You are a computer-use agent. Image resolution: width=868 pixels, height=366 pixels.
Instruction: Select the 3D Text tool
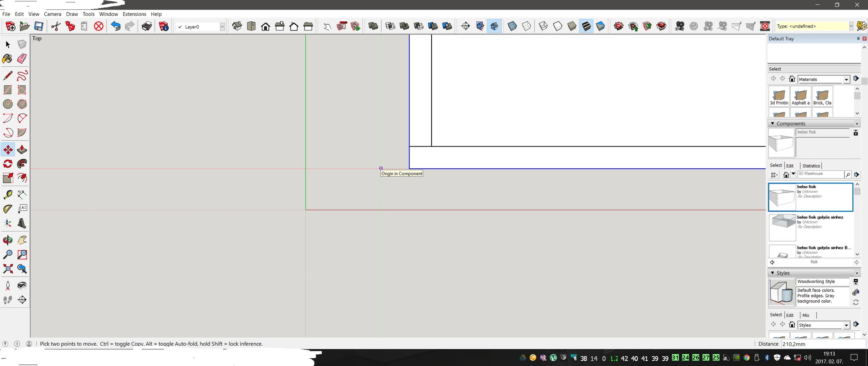[22, 223]
